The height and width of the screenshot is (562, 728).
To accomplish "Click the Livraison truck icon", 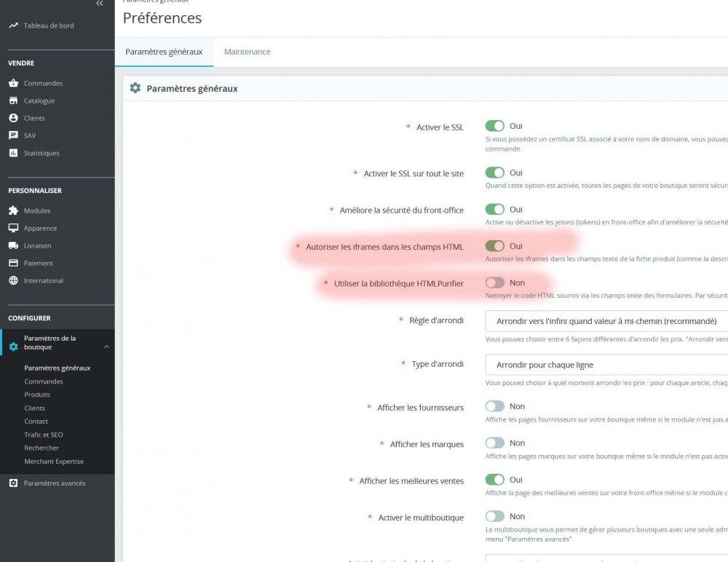I will tap(13, 246).
